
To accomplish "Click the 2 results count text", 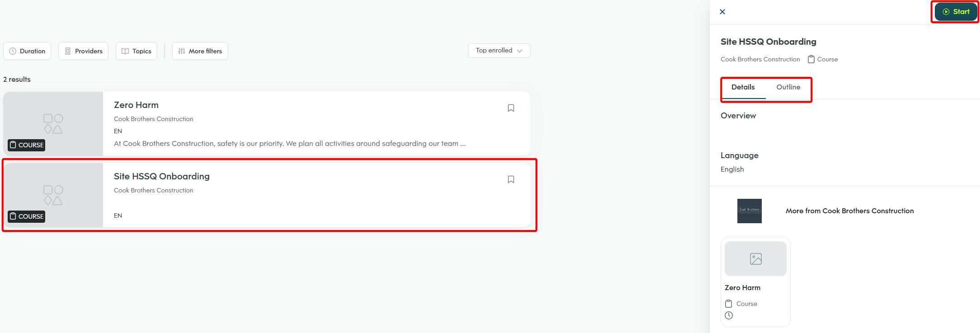I will pos(17,80).
